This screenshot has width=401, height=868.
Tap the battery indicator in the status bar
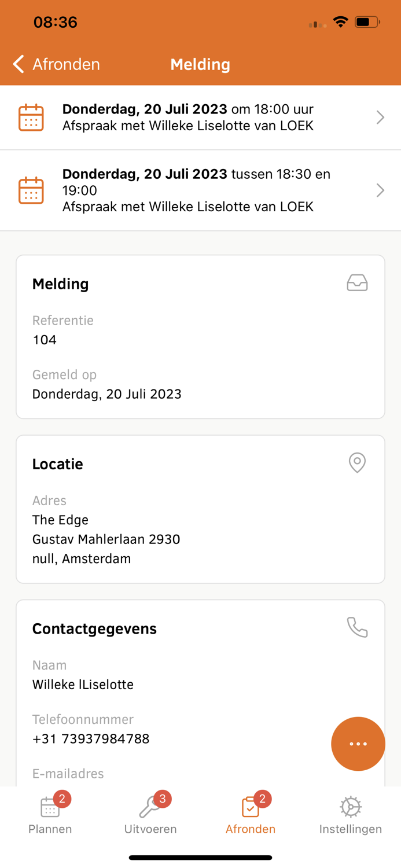365,22
